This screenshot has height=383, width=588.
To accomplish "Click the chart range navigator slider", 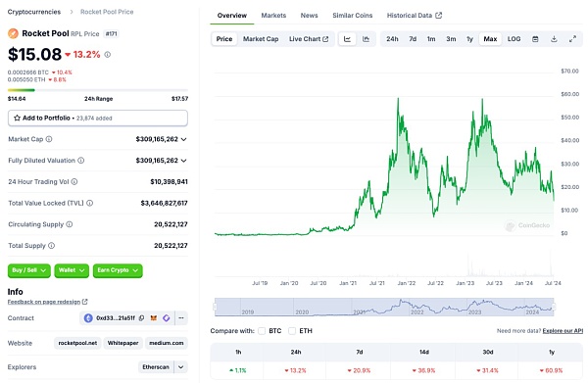I will tap(384, 307).
